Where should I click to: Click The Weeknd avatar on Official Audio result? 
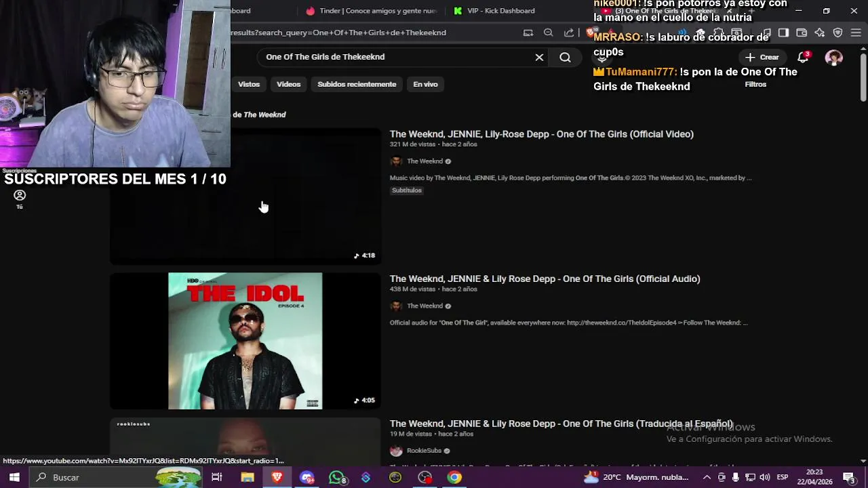pyautogui.click(x=396, y=306)
